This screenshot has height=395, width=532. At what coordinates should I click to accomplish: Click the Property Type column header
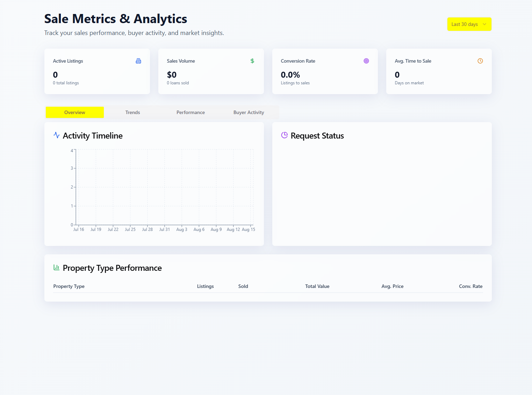click(x=69, y=286)
